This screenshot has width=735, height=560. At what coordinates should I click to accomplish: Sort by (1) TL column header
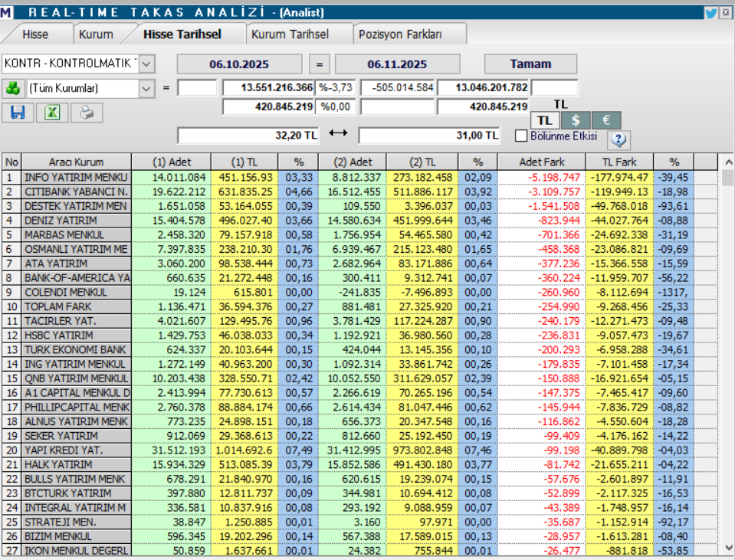click(244, 162)
